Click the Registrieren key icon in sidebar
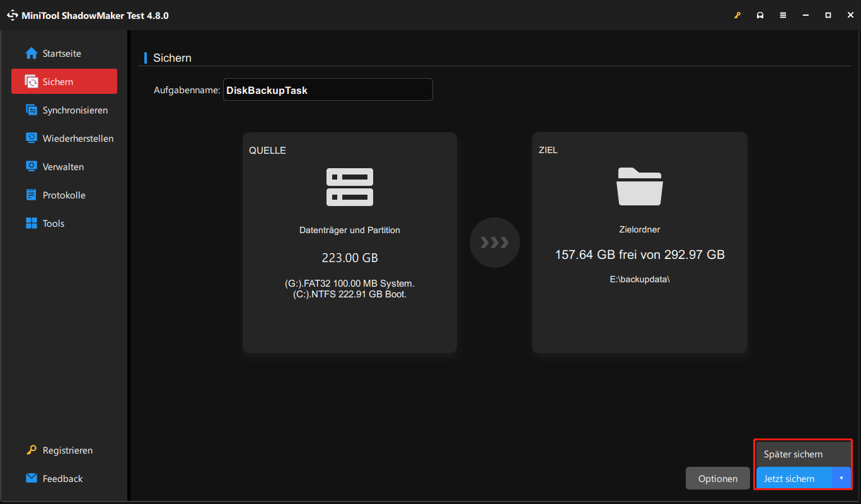 click(x=32, y=450)
